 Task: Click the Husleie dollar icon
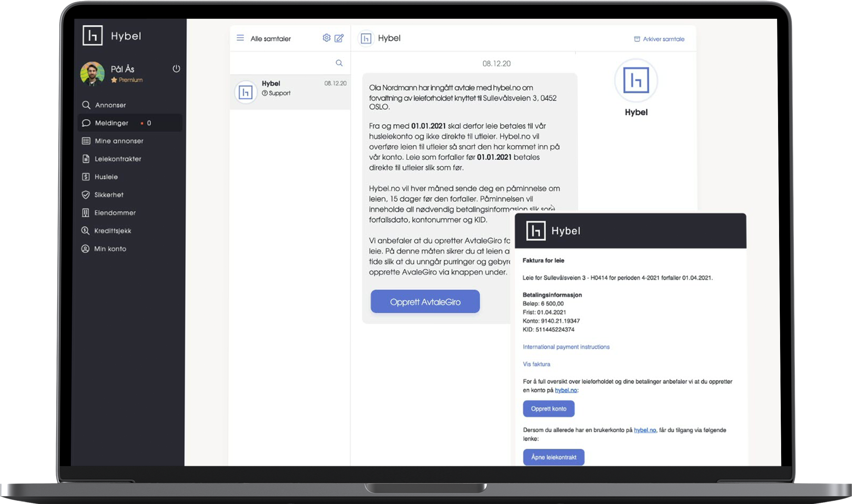click(86, 177)
